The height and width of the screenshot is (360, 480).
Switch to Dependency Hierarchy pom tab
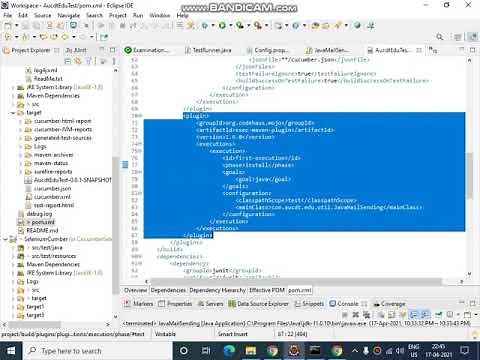tap(217, 290)
